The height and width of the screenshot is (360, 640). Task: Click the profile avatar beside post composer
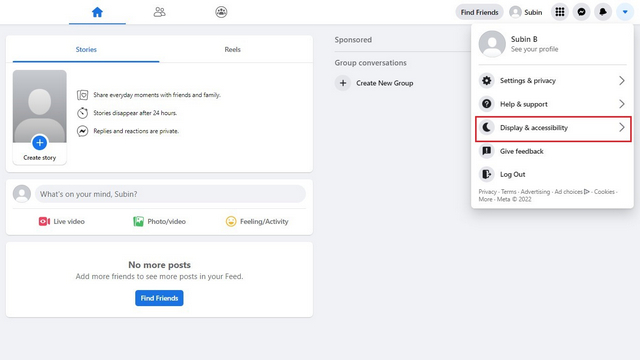(x=22, y=194)
